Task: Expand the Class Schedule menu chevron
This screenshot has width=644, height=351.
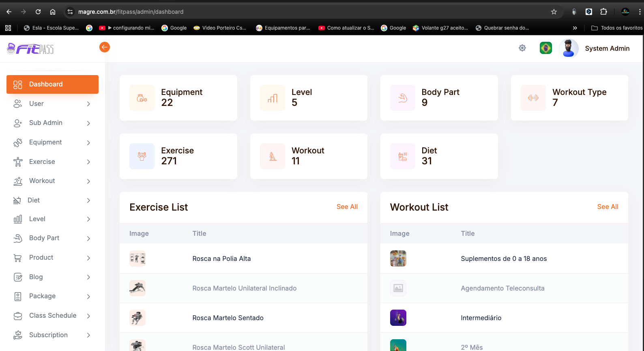Action: pos(88,316)
